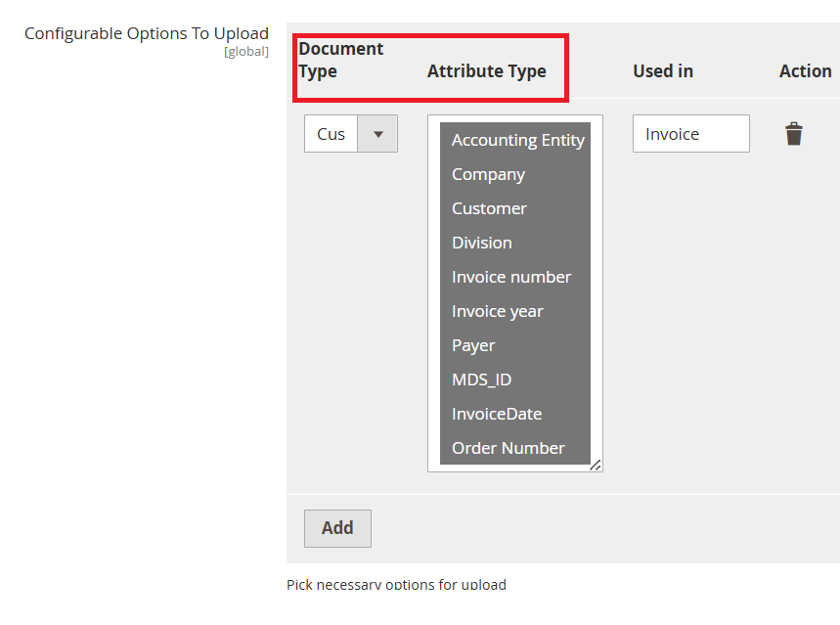The image size is (840, 625).
Task: Choose the Company attribute option
Action: point(489,174)
